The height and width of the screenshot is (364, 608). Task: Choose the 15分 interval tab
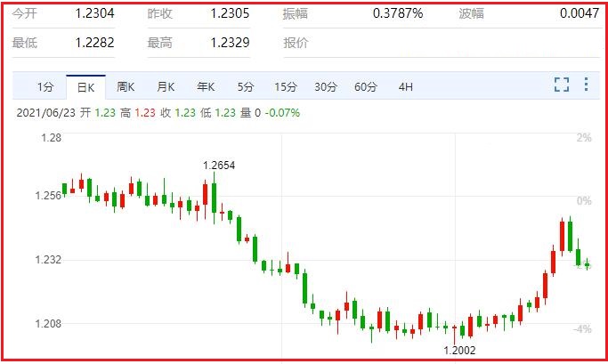click(286, 87)
